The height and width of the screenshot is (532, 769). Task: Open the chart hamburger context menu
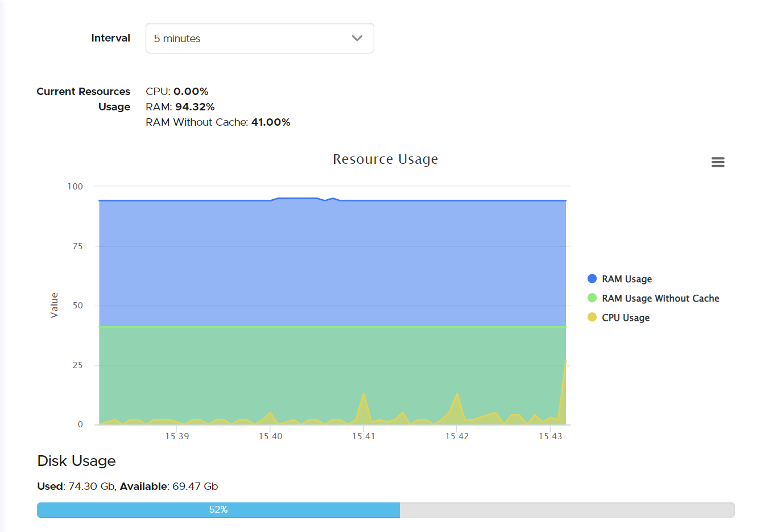click(718, 162)
